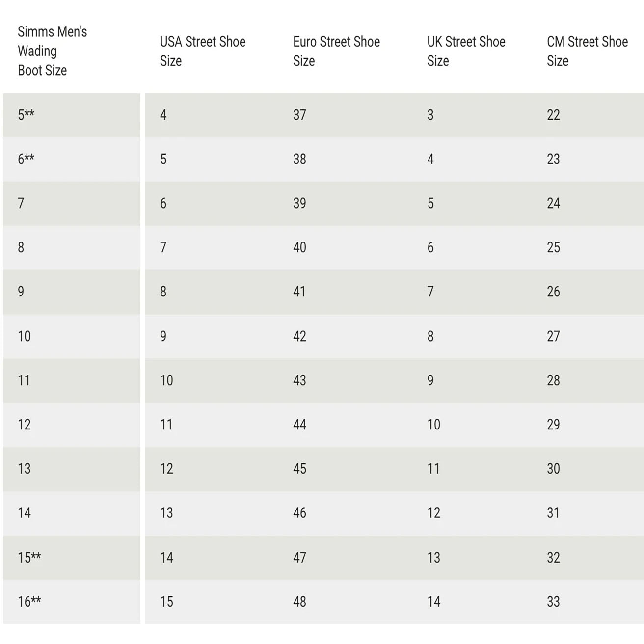644x644 pixels.
Task: Click Euro size 40 cell
Action: [299, 247]
